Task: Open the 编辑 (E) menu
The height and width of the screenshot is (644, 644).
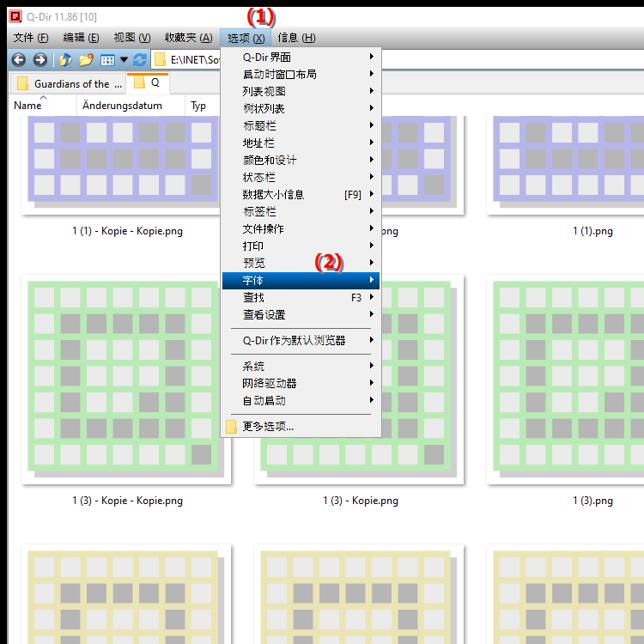Action: pos(81,38)
